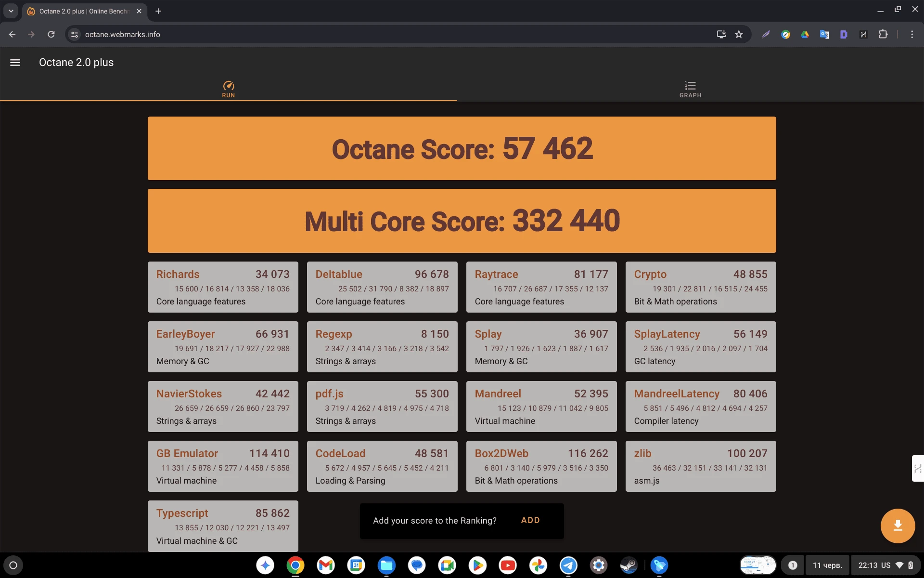The width and height of the screenshot is (924, 578).
Task: Reload the current page
Action: 51,34
